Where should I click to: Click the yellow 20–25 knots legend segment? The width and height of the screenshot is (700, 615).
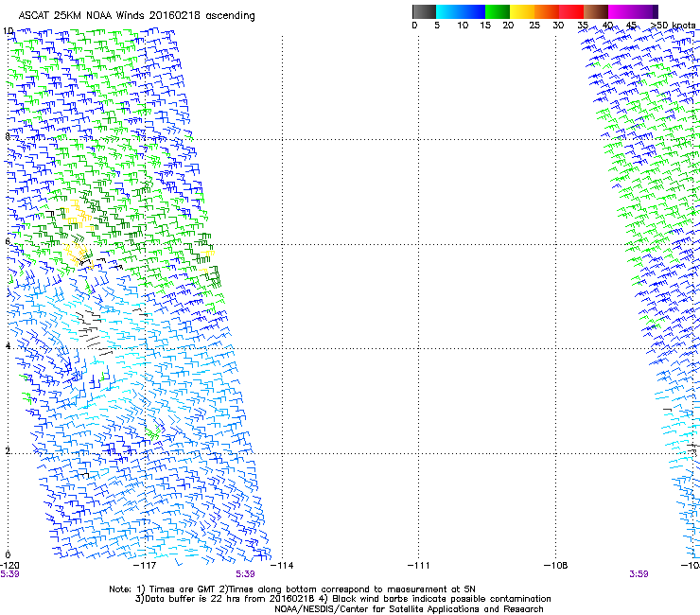click(522, 11)
